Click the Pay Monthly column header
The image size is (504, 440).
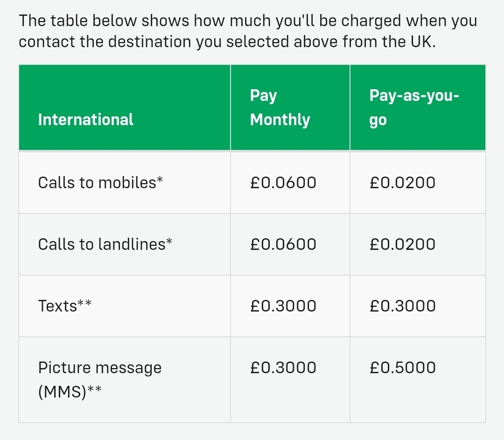pos(280,107)
